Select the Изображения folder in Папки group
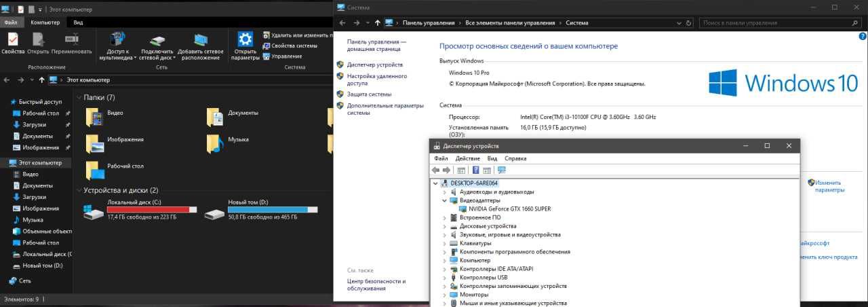868x307 pixels. (x=115, y=143)
